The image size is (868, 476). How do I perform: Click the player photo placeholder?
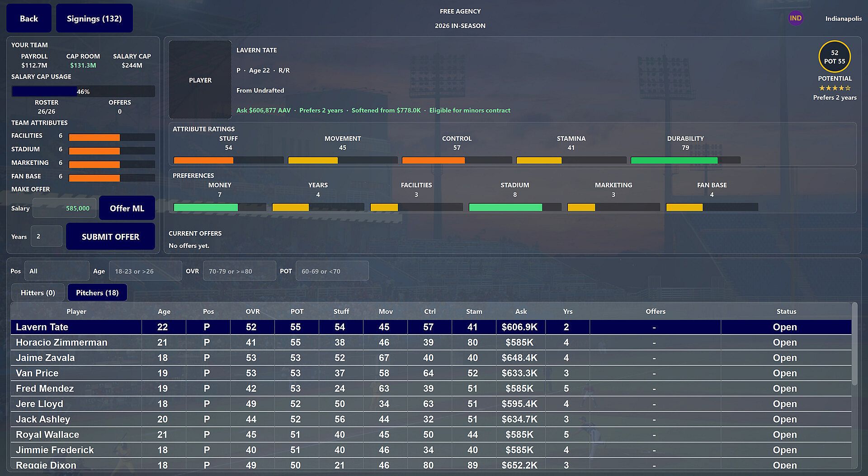point(200,80)
